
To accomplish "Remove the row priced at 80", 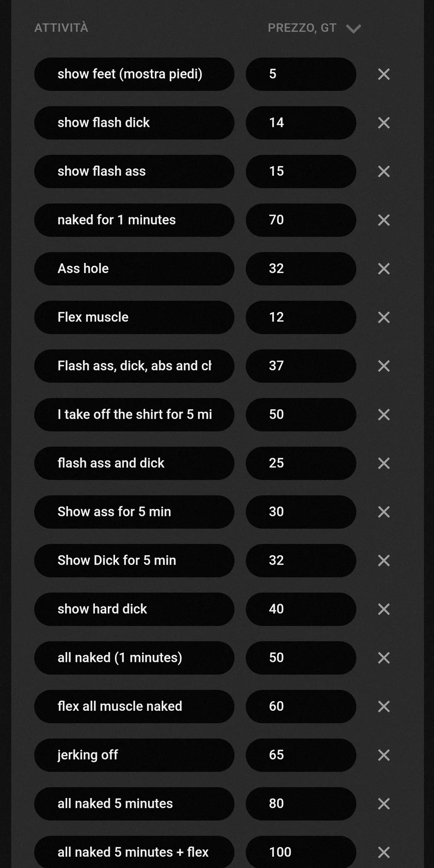I will click(384, 804).
